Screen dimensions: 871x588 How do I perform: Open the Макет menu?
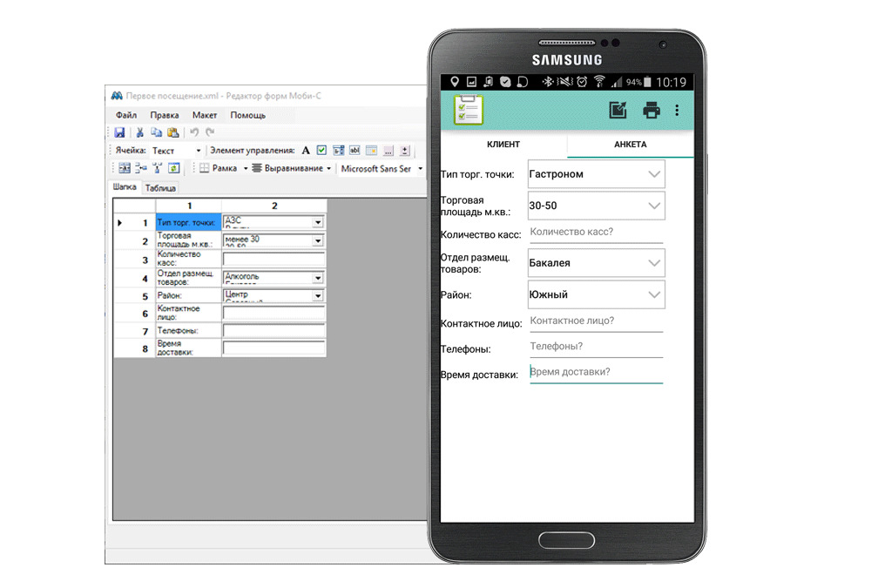(x=205, y=115)
